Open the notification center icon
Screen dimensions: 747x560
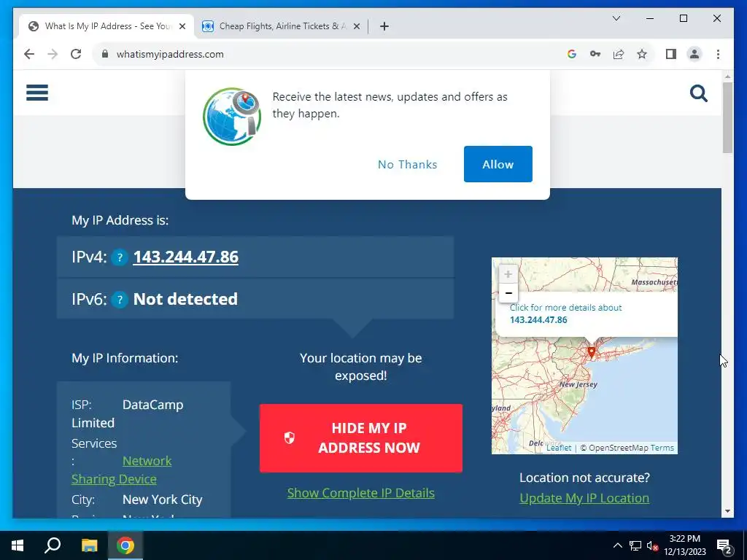pyautogui.click(x=724, y=545)
